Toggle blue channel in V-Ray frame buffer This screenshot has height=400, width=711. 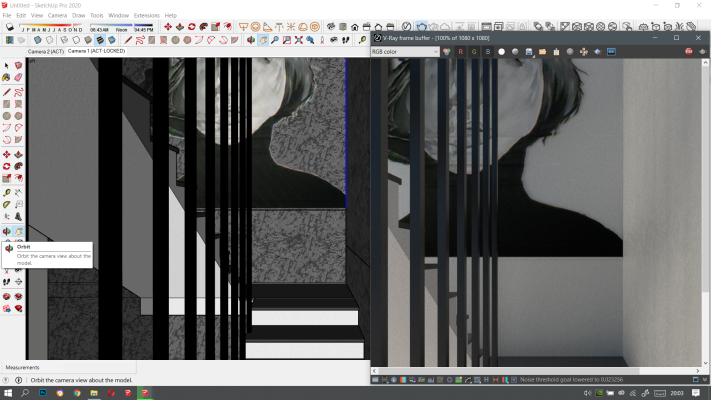pos(488,52)
